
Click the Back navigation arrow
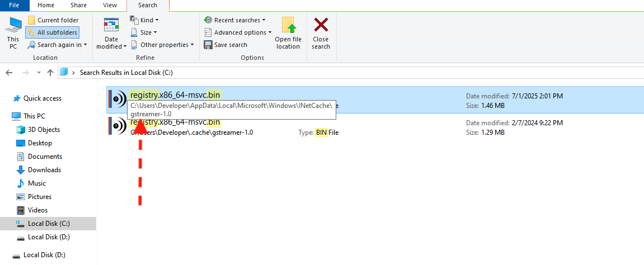(x=9, y=73)
